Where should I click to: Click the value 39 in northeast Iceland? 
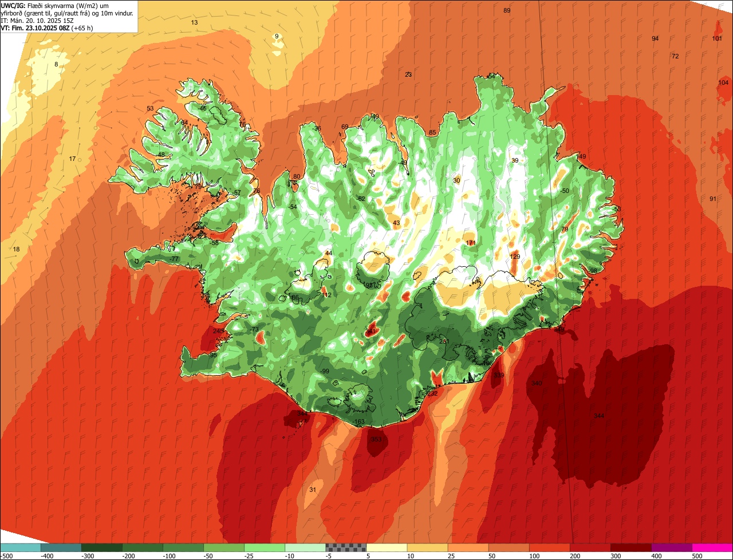(x=515, y=160)
